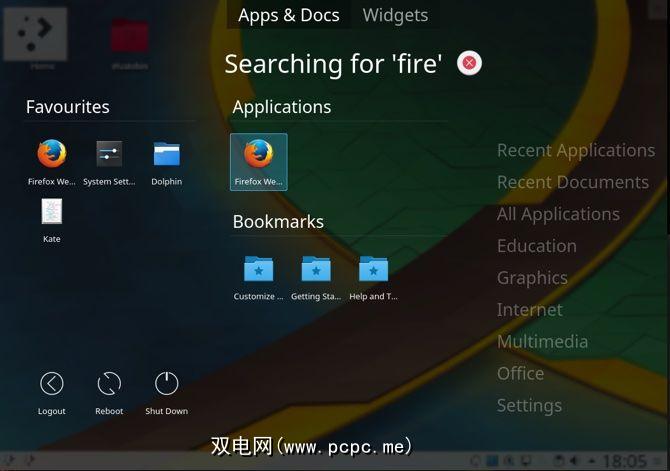This screenshot has width=670, height=471.
Task: Open Dolphin file manager
Action: [x=167, y=162]
